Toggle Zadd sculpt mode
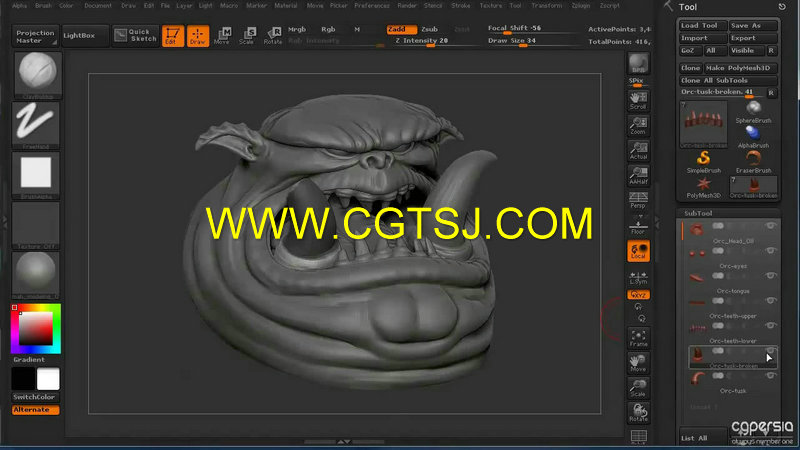 401,29
